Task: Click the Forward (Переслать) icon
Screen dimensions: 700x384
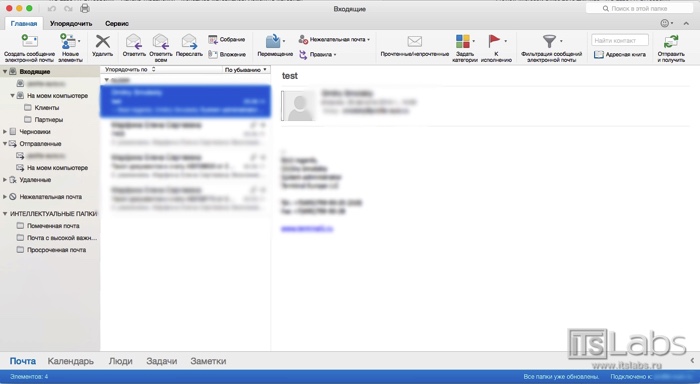Action: pyautogui.click(x=189, y=42)
